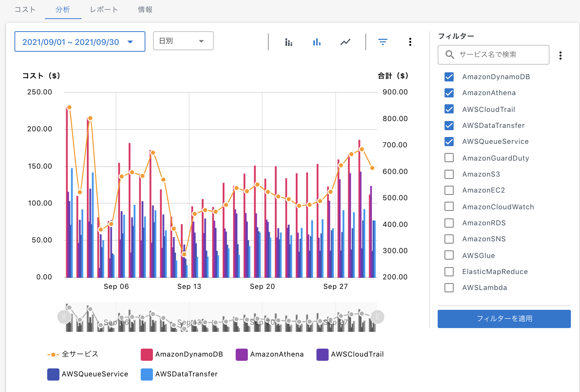Check ElasticMapReduce filter
Image resolution: width=580 pixels, height=392 pixels.
(449, 271)
